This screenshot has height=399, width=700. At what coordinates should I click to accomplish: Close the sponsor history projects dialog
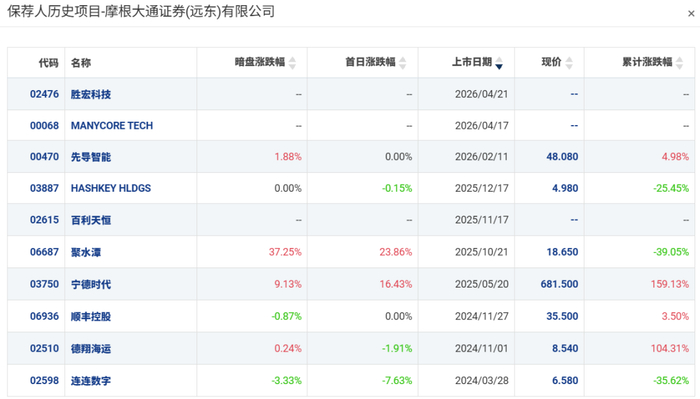691,13
